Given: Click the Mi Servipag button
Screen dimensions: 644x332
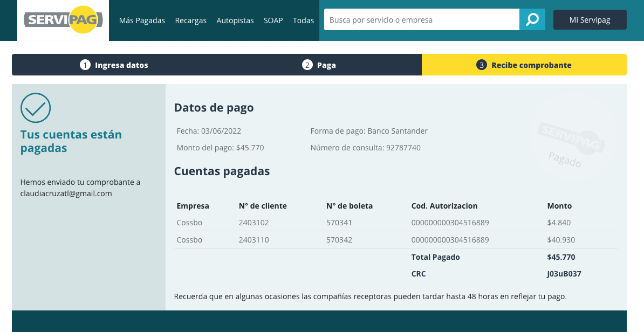Looking at the screenshot, I should tap(590, 20).
